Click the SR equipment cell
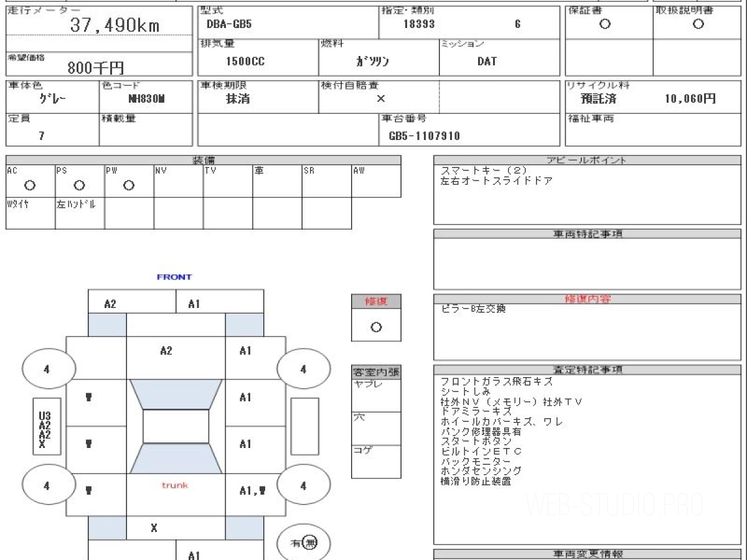Image resolution: width=747 pixels, height=560 pixels. point(327,181)
